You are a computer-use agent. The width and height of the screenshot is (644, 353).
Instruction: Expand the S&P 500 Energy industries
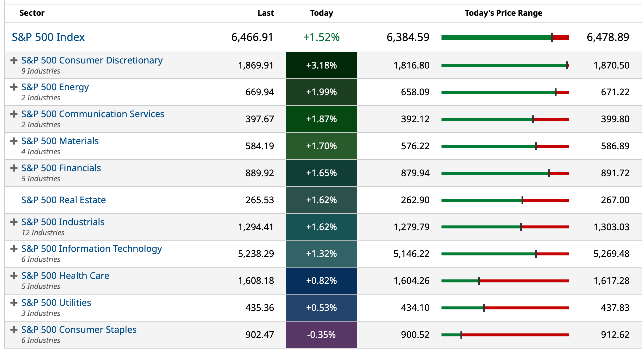pyautogui.click(x=14, y=87)
